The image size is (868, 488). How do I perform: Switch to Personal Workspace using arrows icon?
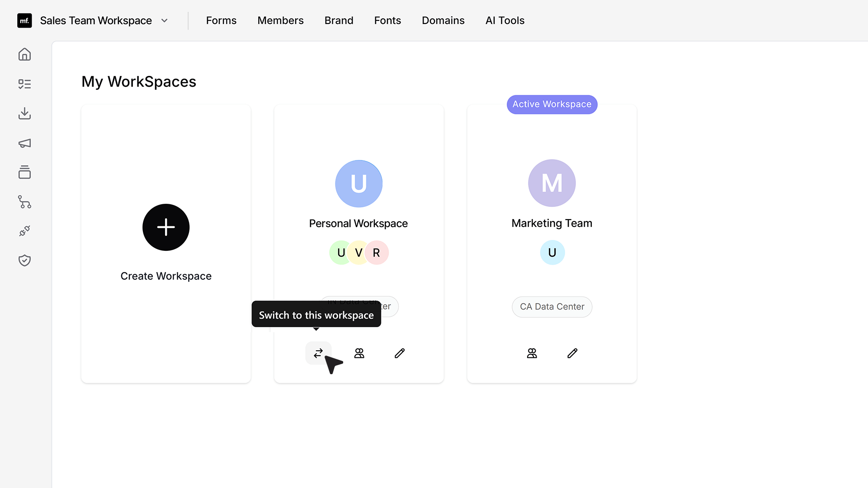[x=318, y=353]
